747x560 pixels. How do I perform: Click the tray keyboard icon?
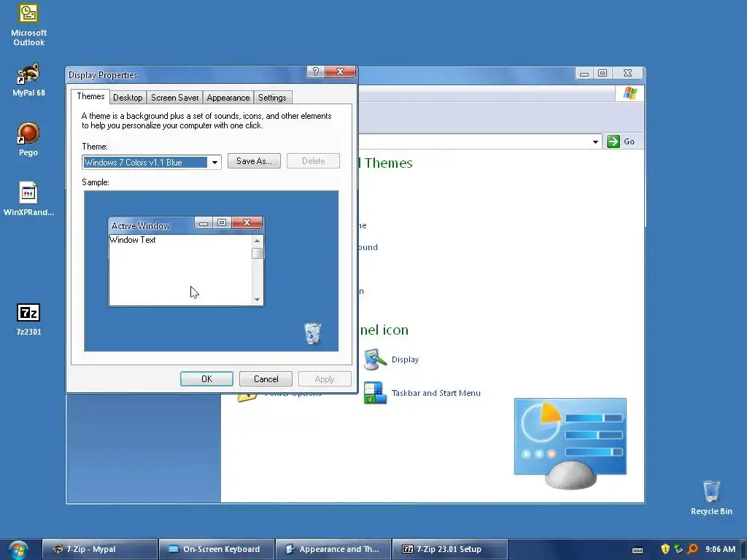[x=638, y=550]
